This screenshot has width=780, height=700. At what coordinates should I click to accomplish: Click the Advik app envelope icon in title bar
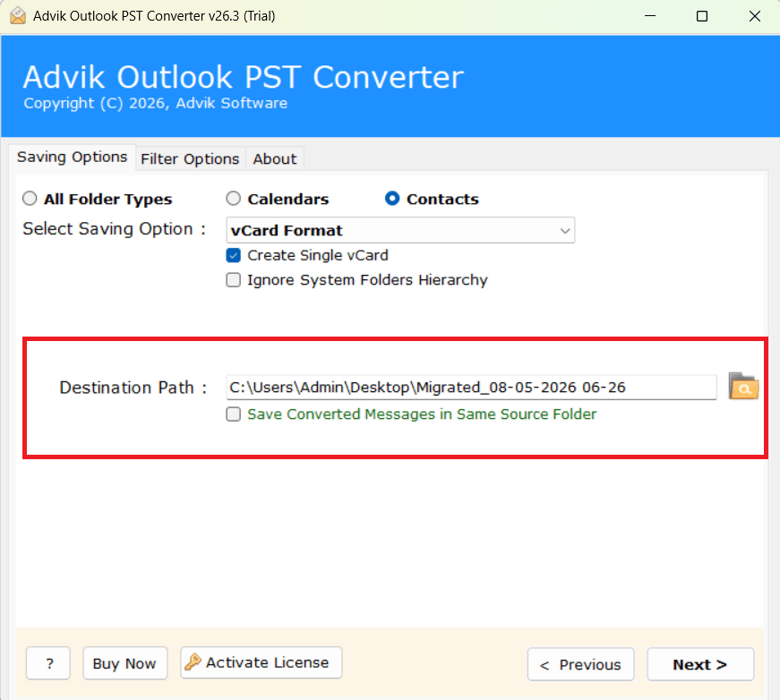pos(18,16)
